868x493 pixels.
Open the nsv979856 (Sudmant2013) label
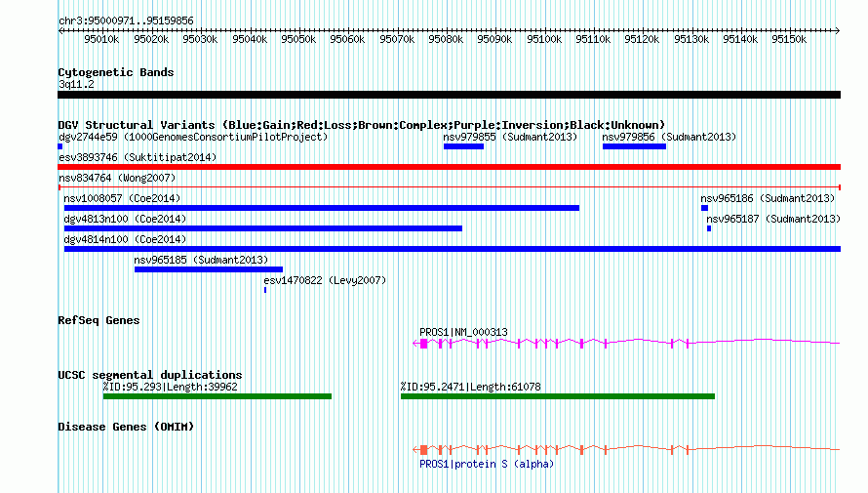(669, 137)
